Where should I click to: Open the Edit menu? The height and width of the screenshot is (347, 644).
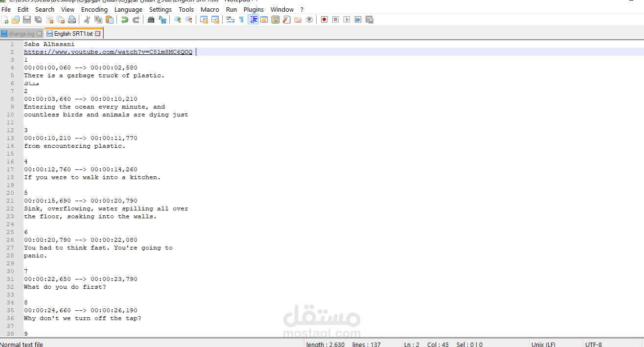click(23, 9)
